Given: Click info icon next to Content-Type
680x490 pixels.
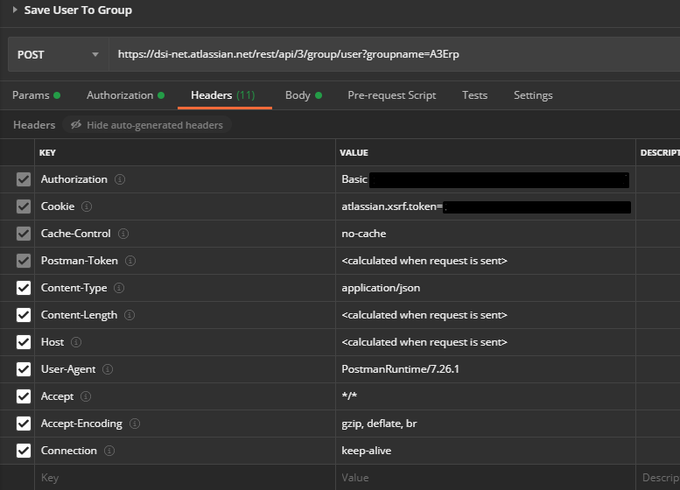Looking at the screenshot, I should (x=119, y=288).
